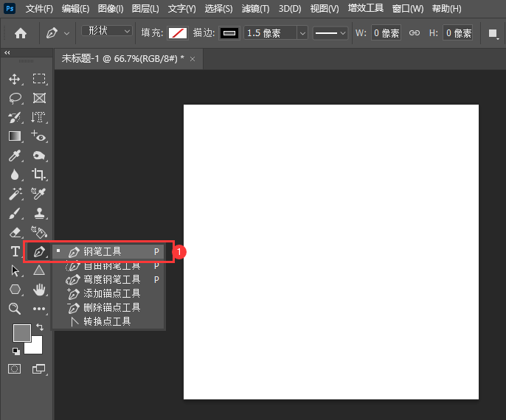Select the Crop tool

coord(38,175)
